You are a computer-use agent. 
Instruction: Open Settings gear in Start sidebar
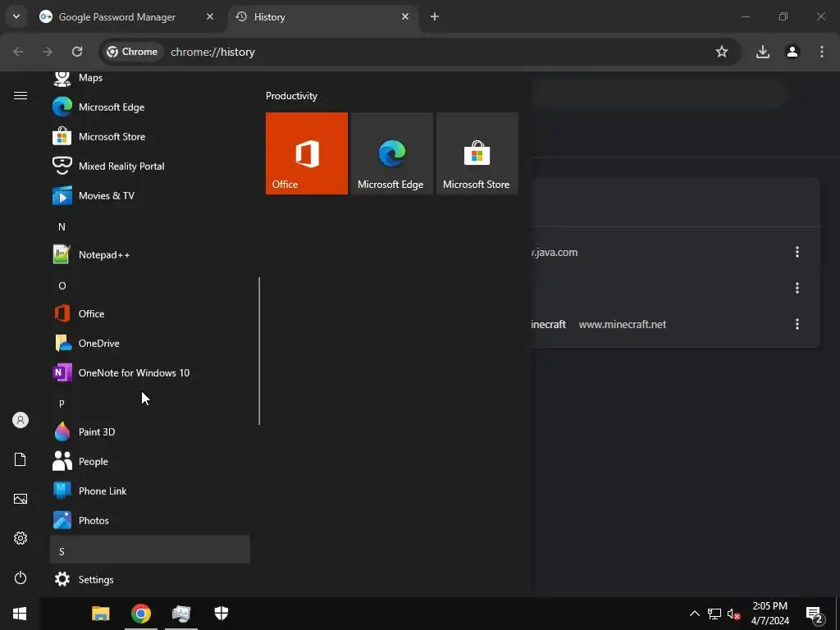coord(21,538)
